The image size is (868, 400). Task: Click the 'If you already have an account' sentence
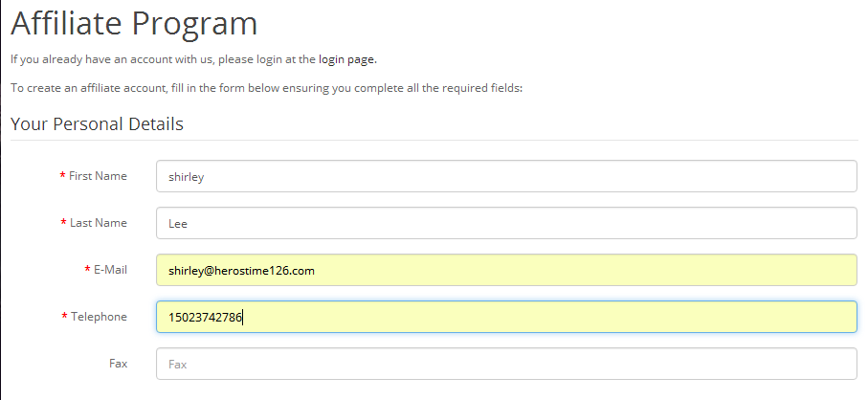point(193,59)
